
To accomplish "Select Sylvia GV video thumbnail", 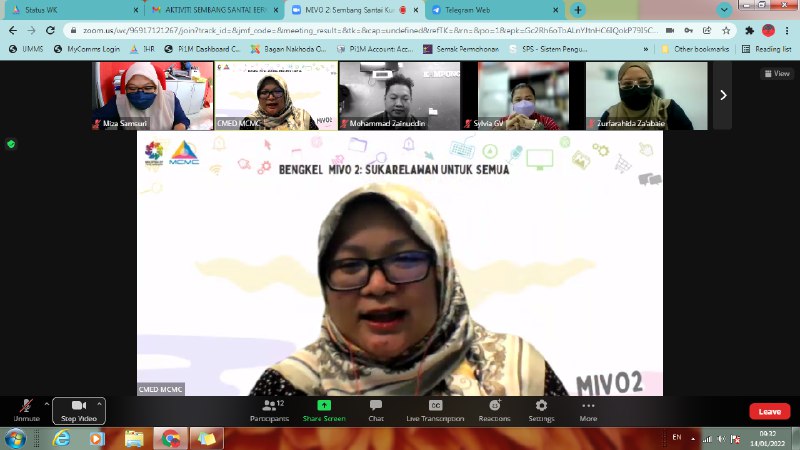I will [x=523, y=96].
